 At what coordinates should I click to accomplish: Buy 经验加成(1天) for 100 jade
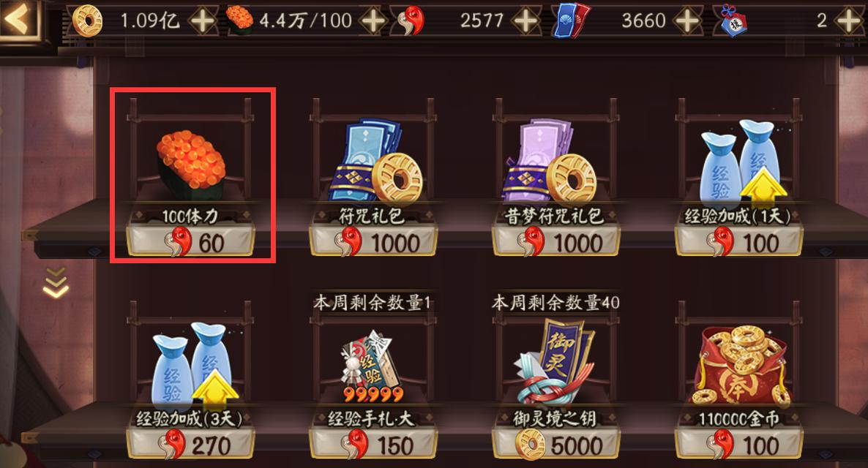[738, 243]
